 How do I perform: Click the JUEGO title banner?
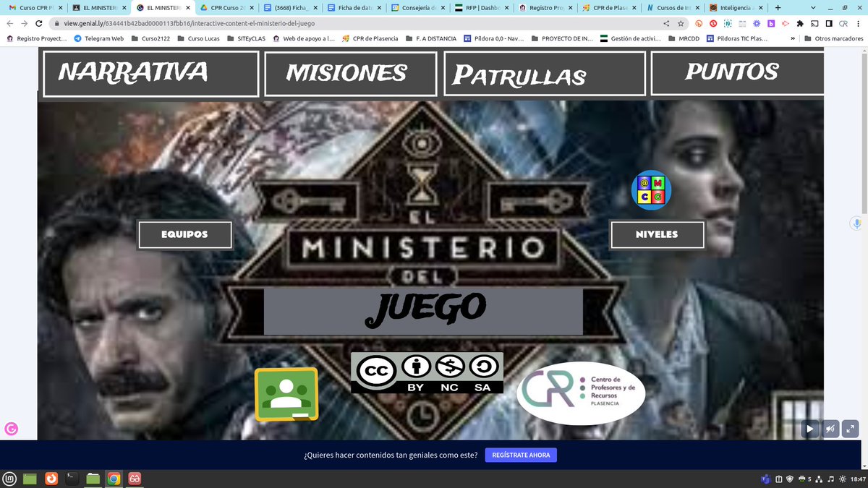(x=424, y=310)
